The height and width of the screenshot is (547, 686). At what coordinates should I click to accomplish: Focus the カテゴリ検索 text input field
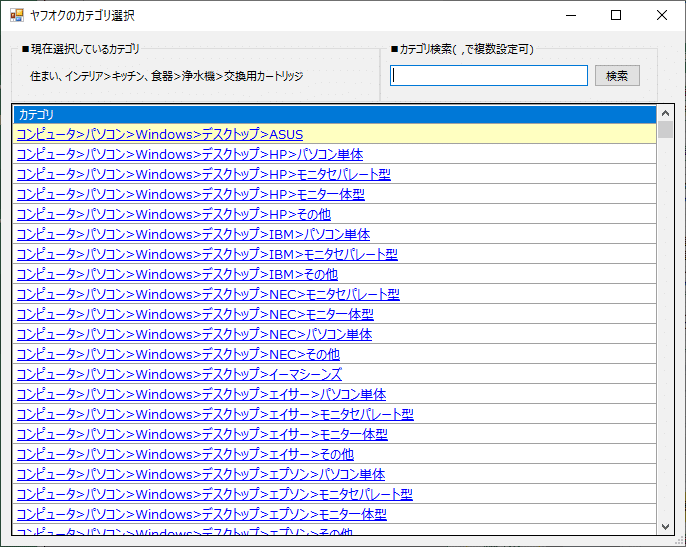pos(489,76)
